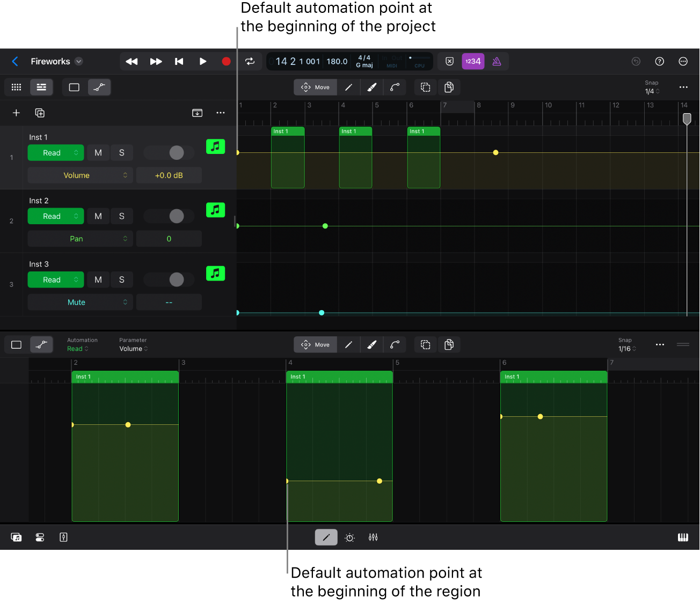Select the yellow automation point near bar 8
Image resolution: width=700 pixels, height=604 pixels.
(x=495, y=153)
